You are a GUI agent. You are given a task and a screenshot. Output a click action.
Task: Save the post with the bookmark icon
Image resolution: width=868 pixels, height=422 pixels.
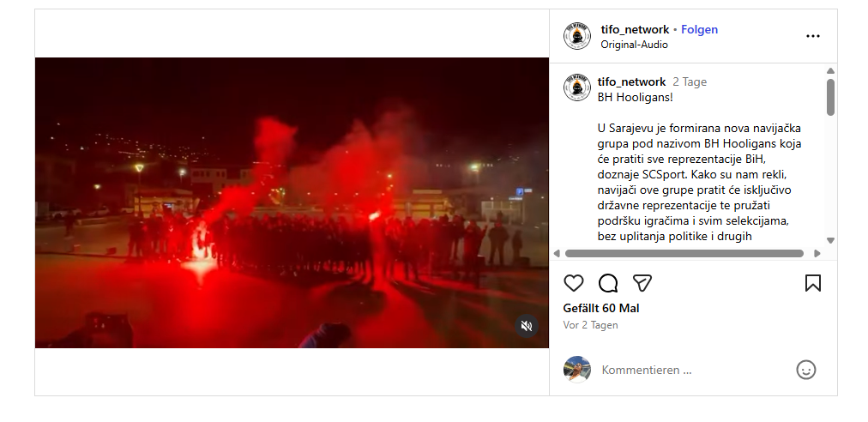[812, 283]
